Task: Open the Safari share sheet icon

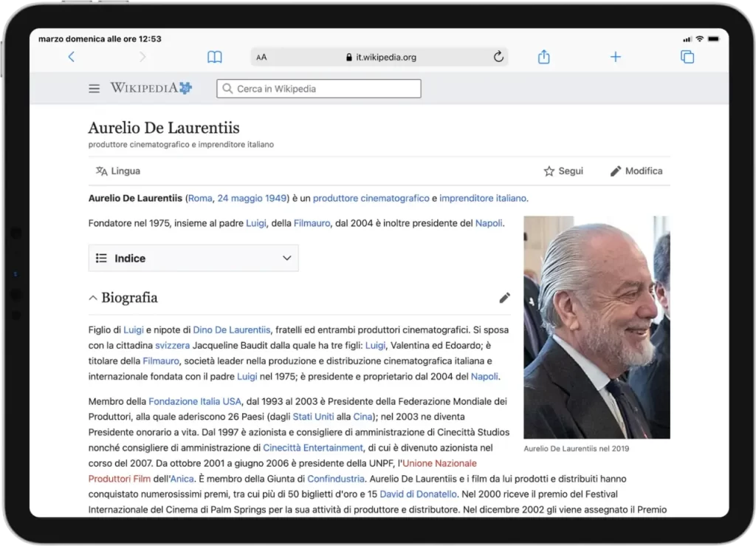Action: (x=544, y=57)
